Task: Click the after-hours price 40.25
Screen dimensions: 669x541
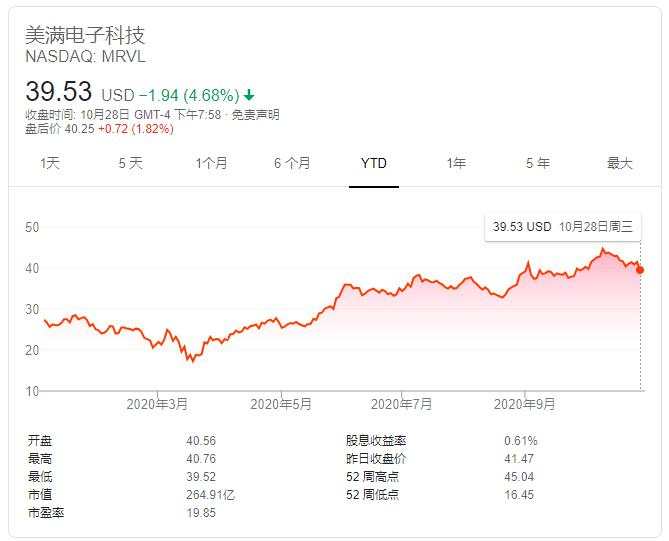Action: tap(79, 129)
